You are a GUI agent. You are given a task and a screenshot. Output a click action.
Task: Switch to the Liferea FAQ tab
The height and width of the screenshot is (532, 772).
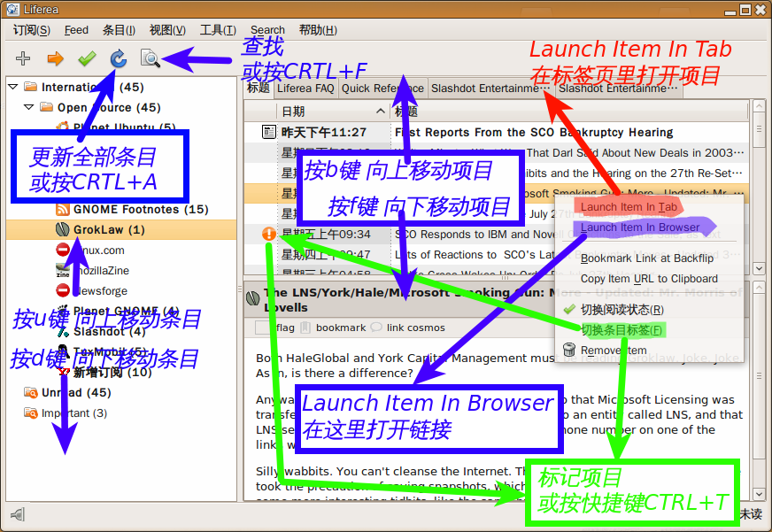(x=305, y=89)
